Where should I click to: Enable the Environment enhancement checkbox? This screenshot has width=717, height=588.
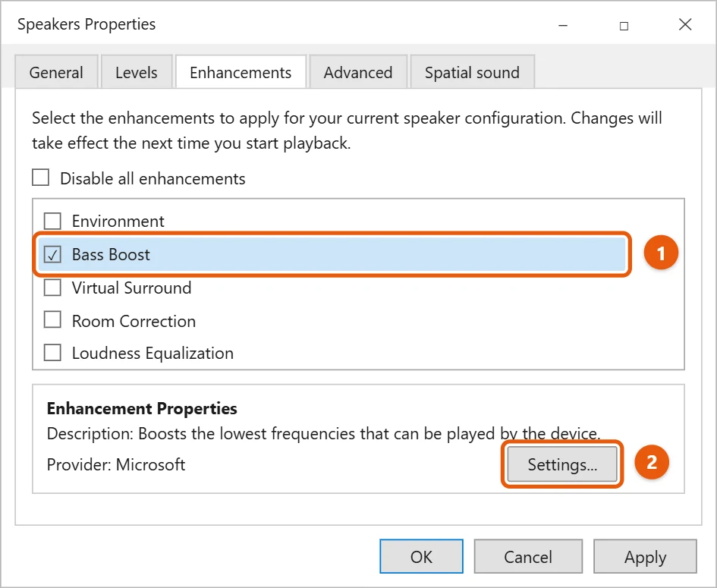[x=52, y=221]
